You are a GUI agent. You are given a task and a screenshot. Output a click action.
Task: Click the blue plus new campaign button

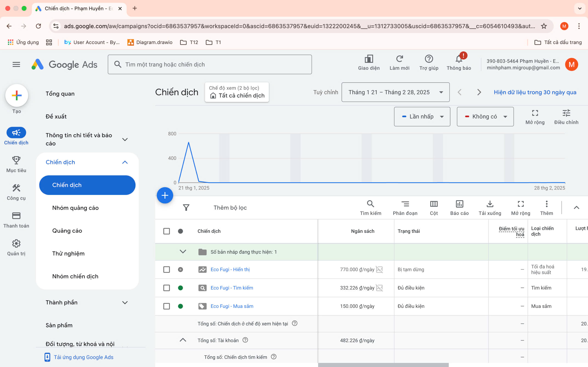(x=165, y=195)
